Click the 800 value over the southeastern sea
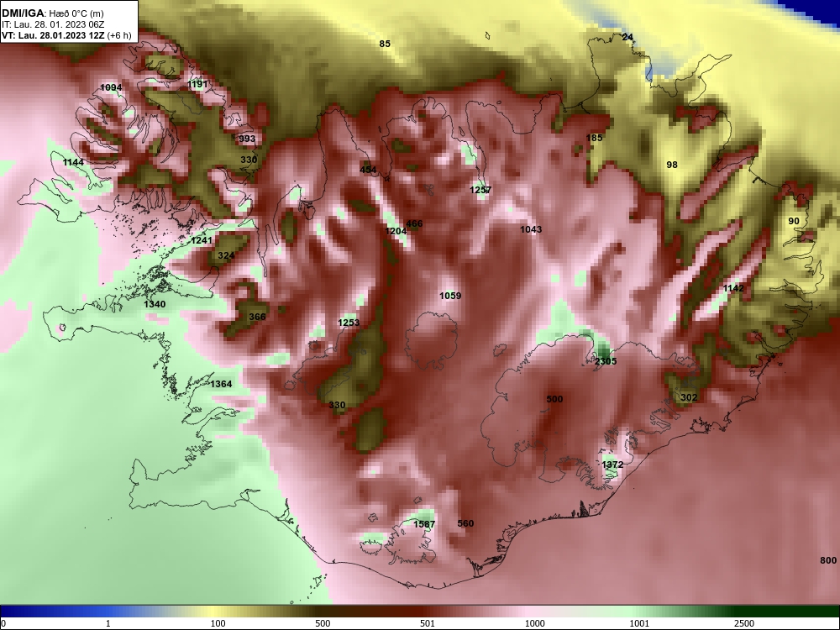 pyautogui.click(x=827, y=560)
